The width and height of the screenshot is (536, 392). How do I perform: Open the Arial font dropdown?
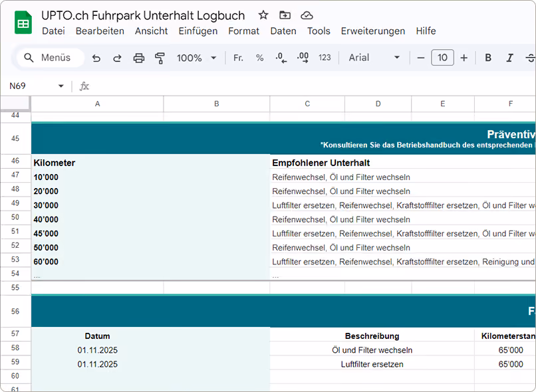pyautogui.click(x=374, y=58)
